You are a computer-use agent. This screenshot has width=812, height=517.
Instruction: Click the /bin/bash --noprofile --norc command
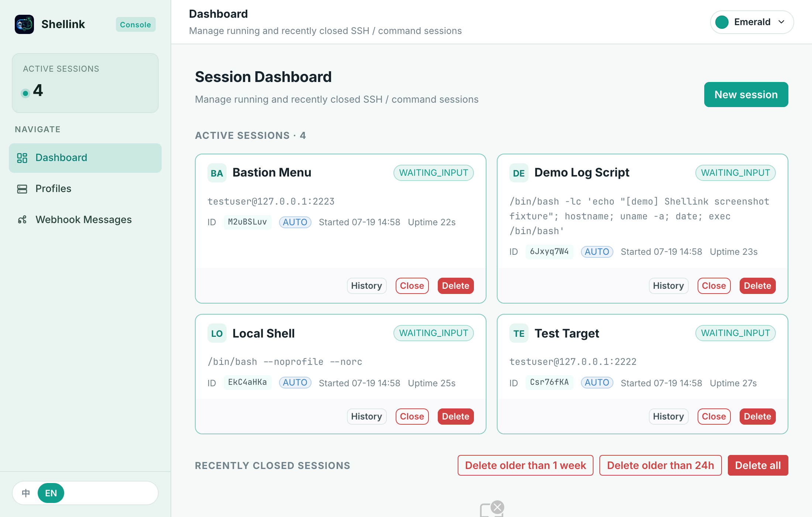[285, 362]
